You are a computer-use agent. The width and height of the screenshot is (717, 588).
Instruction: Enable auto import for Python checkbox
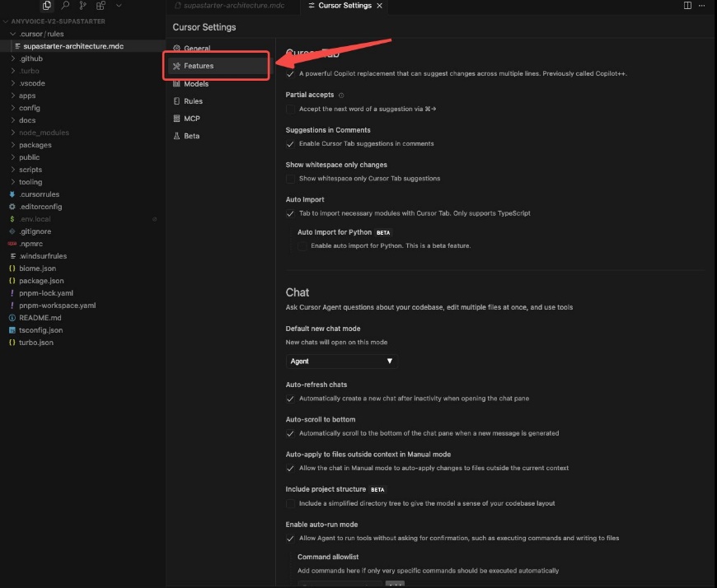click(302, 246)
